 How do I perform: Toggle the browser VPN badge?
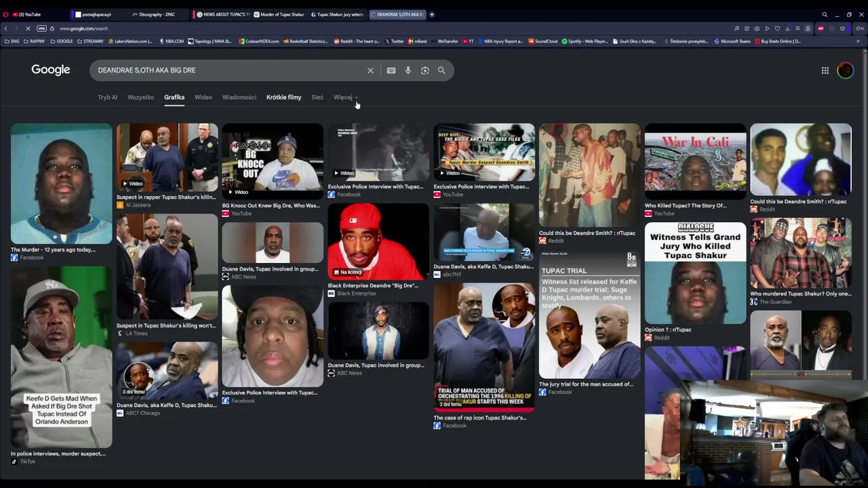(41, 28)
